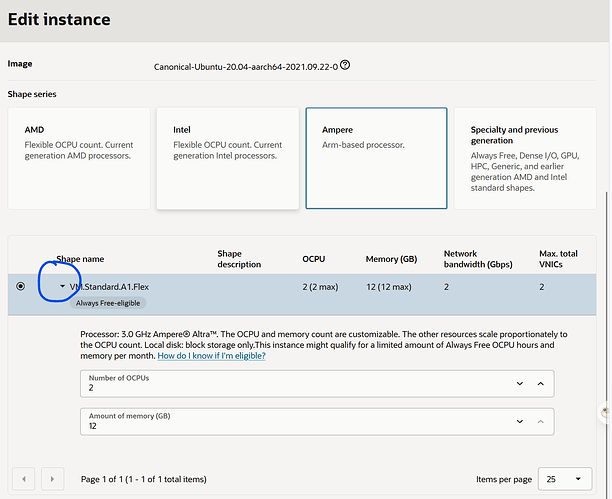Image resolution: width=612 pixels, height=499 pixels.
Task: Click the Shape name column header
Action: (80, 259)
